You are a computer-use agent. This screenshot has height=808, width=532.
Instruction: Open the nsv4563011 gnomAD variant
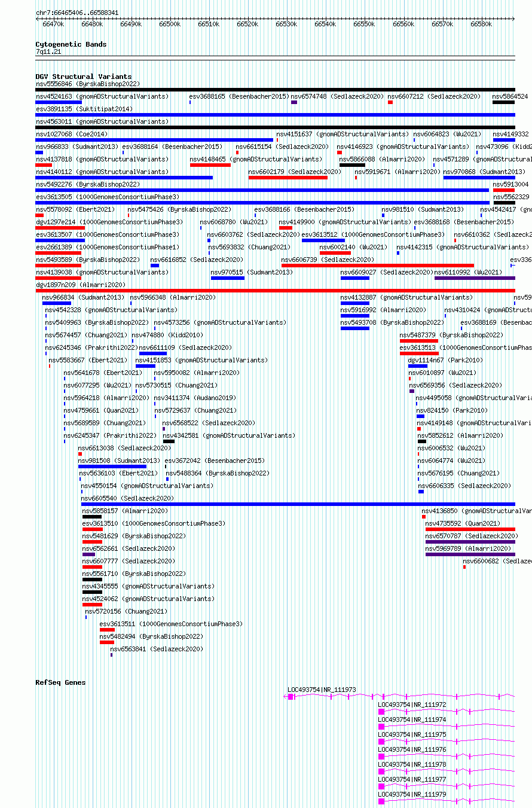click(102, 121)
